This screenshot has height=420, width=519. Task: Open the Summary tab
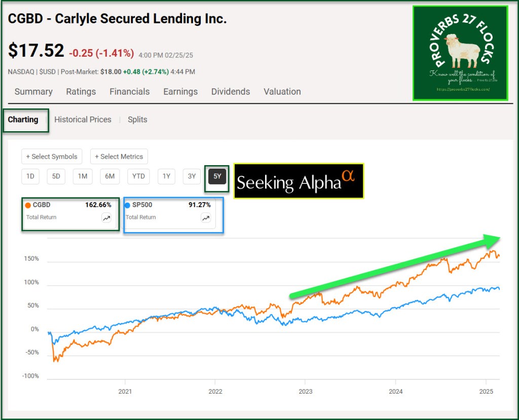click(x=33, y=92)
